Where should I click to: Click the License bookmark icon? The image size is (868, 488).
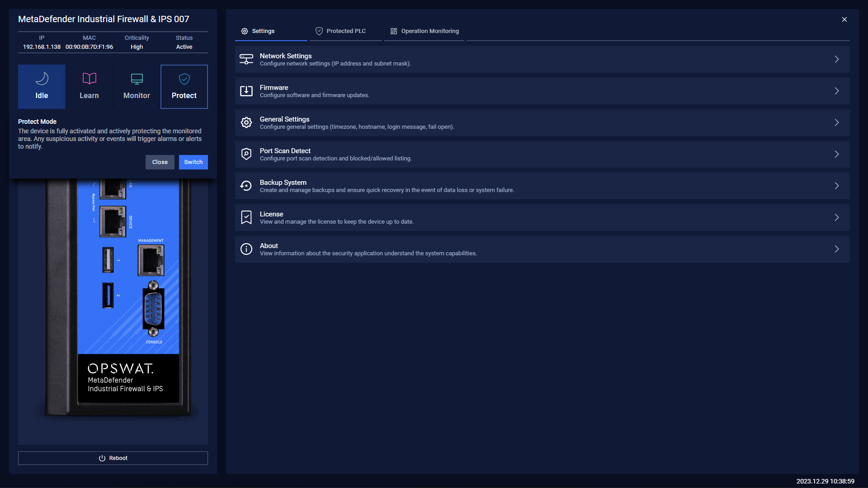click(246, 217)
